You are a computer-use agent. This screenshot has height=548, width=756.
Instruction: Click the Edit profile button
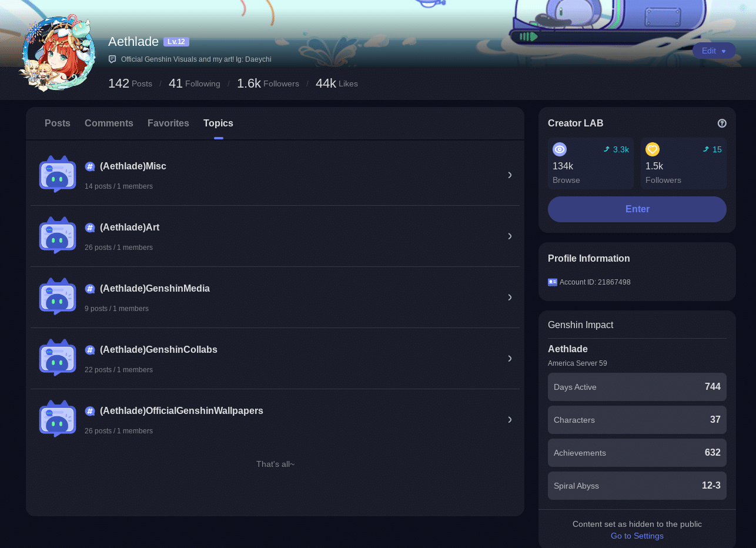[x=714, y=51]
